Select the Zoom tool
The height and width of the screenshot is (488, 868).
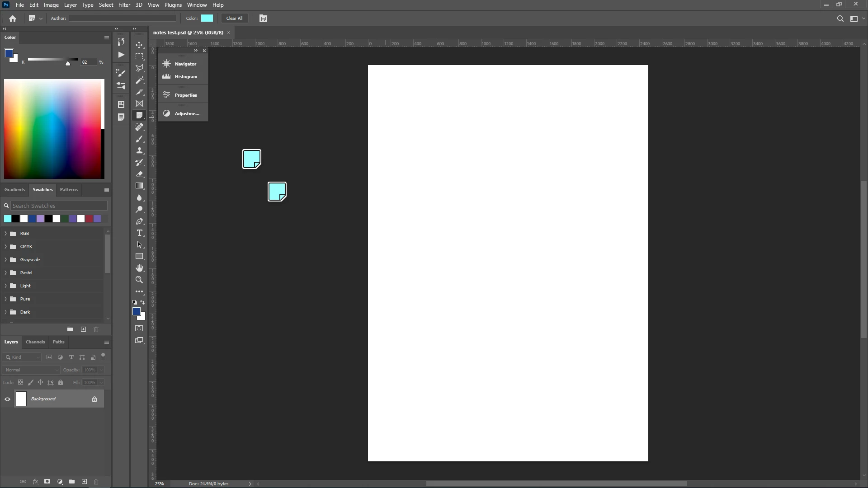pos(139,280)
